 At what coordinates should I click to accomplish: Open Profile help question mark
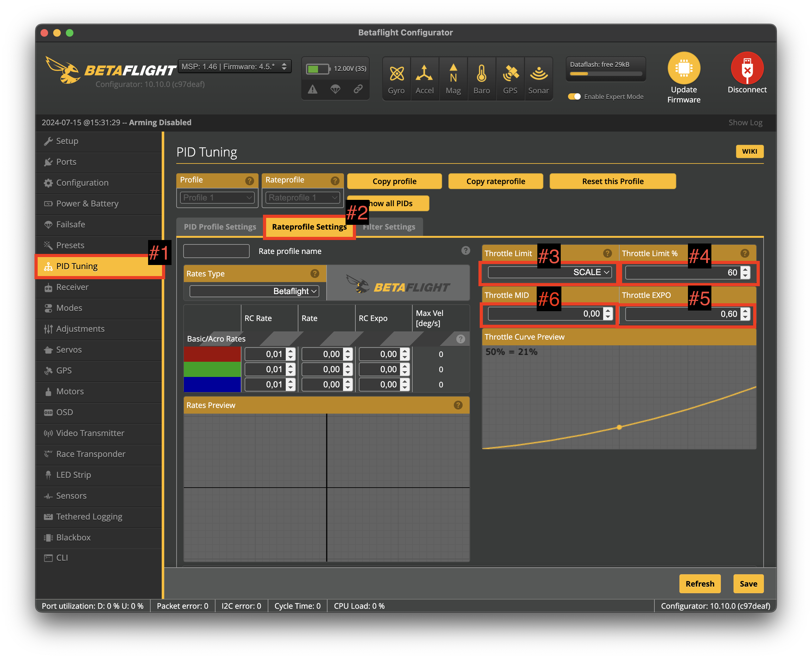pos(249,181)
